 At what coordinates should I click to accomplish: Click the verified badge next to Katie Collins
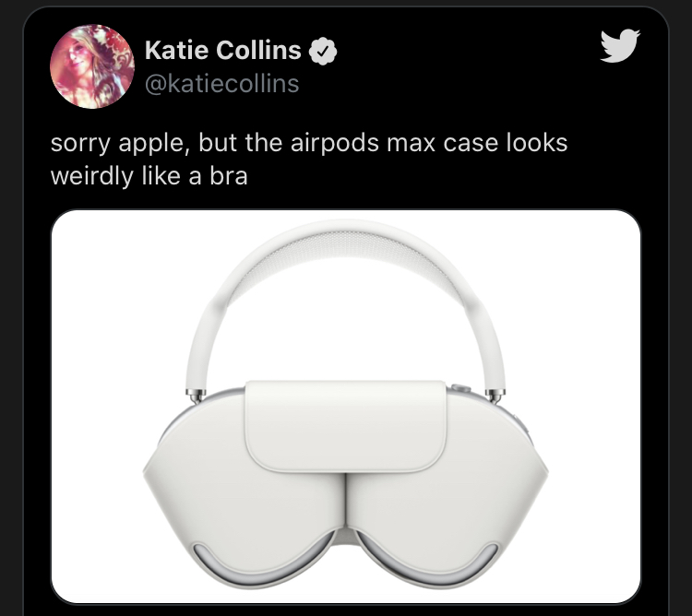[x=323, y=51]
